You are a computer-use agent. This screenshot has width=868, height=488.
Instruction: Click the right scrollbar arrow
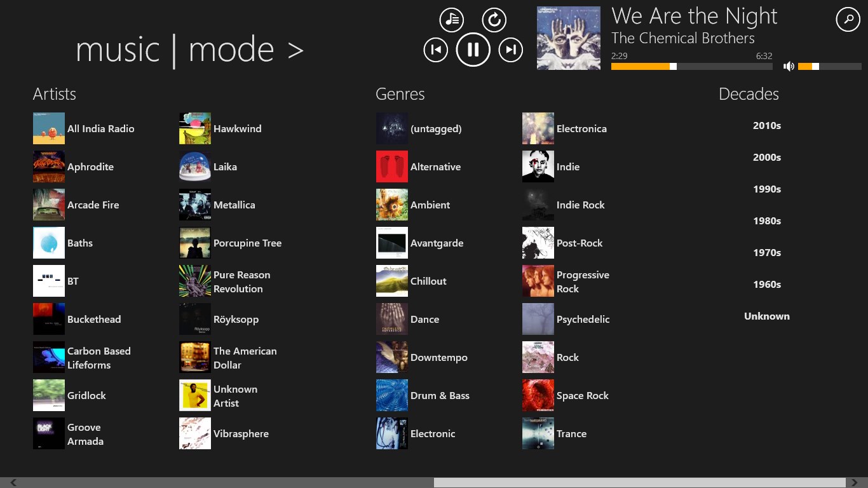(855, 483)
